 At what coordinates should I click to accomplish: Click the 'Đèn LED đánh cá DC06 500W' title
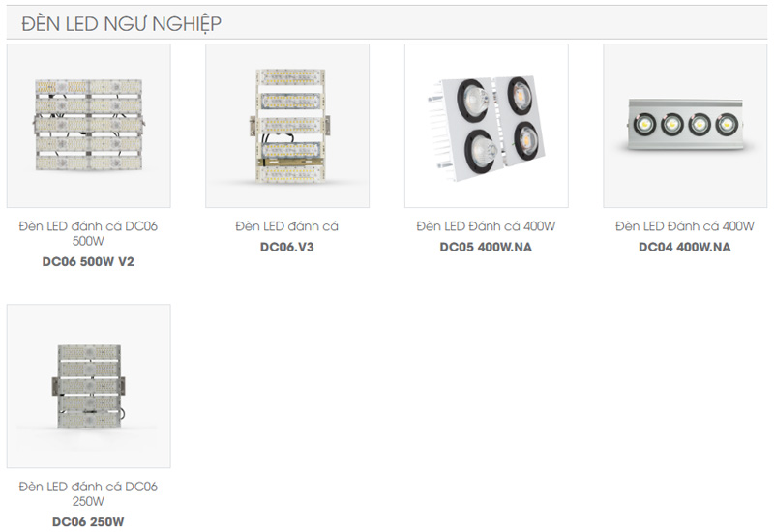[x=88, y=233]
